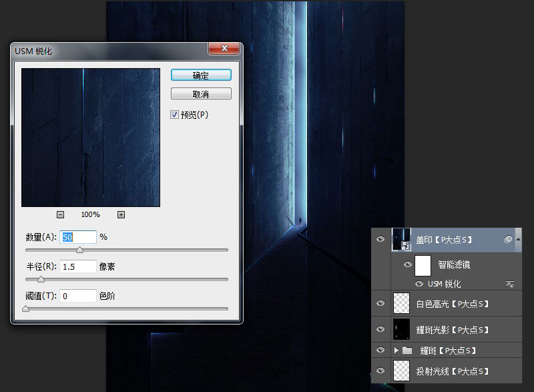Screen dimensions: 534x392
Task: Click the 数量(A) amount input field
Action: 78,237
